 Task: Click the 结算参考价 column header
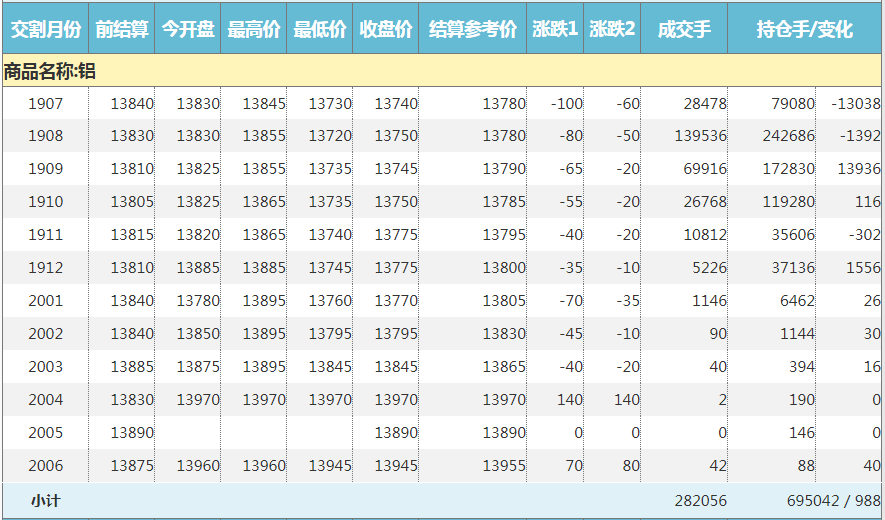point(473,29)
